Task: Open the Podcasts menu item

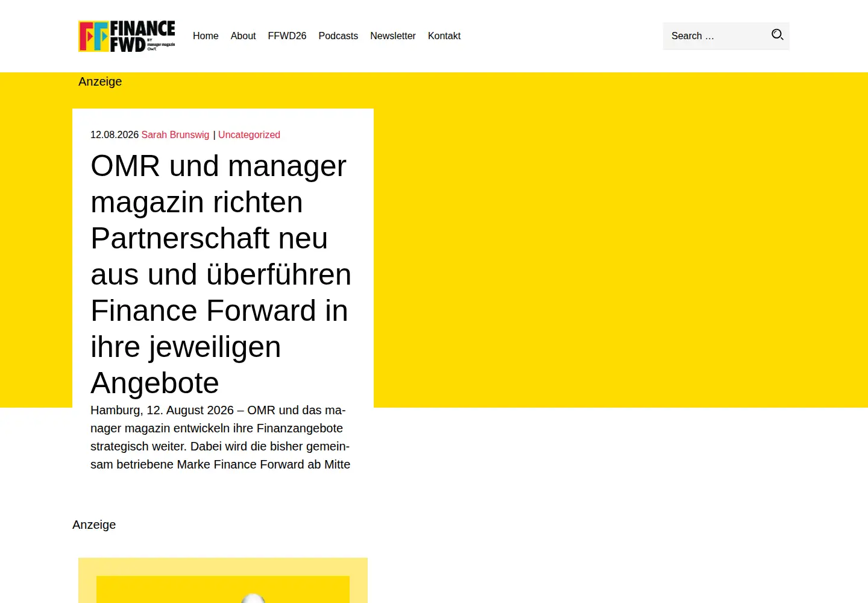Action: point(338,36)
